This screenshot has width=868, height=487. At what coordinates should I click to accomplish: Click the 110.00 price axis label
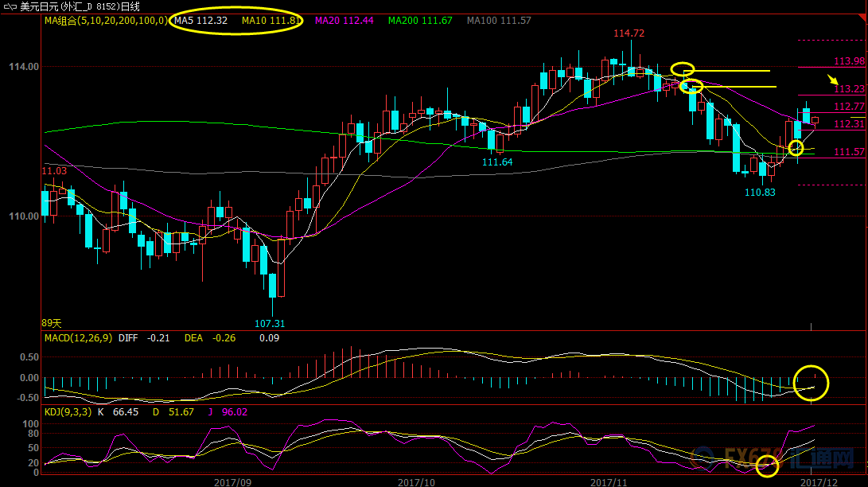tap(24, 216)
